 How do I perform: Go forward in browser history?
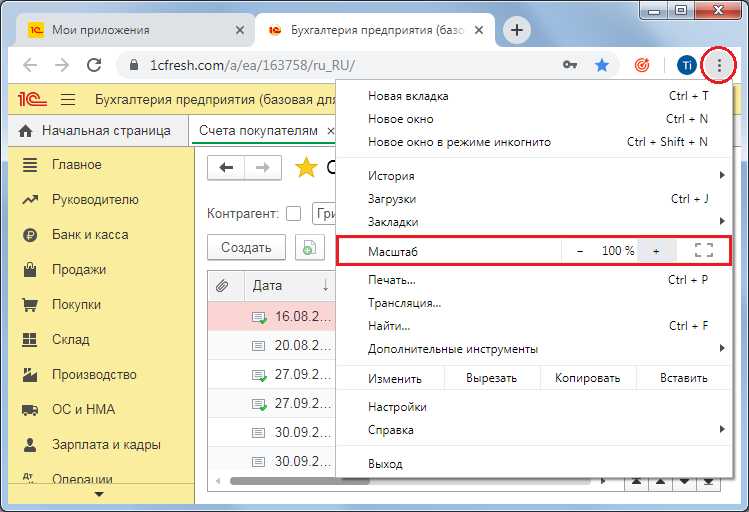click(62, 65)
